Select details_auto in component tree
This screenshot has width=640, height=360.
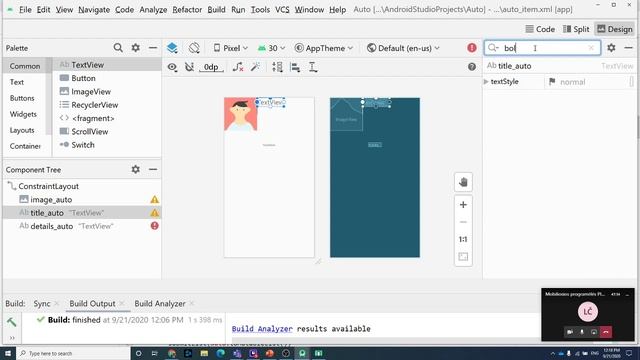tap(51, 226)
